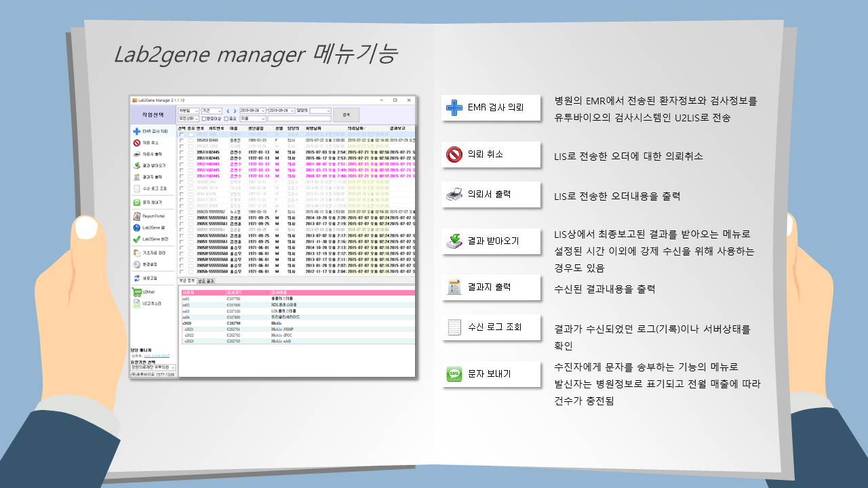Screen dimensions: 868x488
Task: Open the end date 2019-09-24 picker
Action: 281,110
